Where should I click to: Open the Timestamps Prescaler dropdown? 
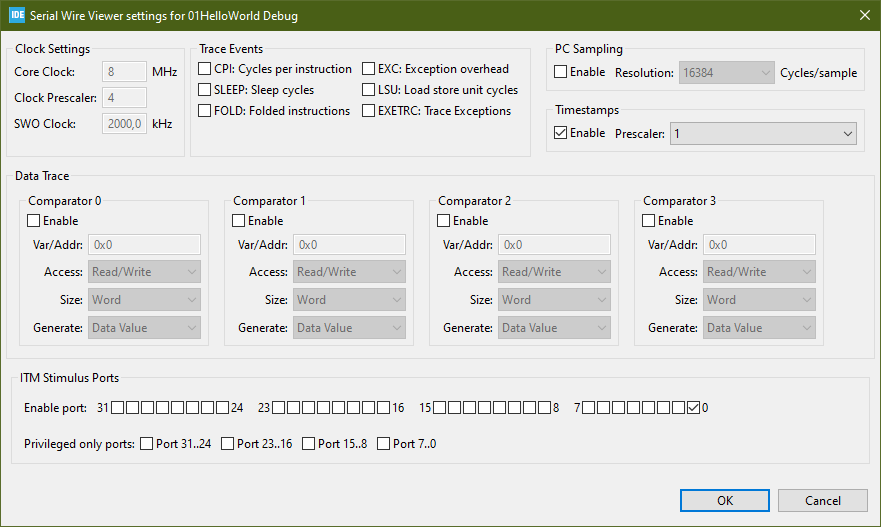[763, 134]
